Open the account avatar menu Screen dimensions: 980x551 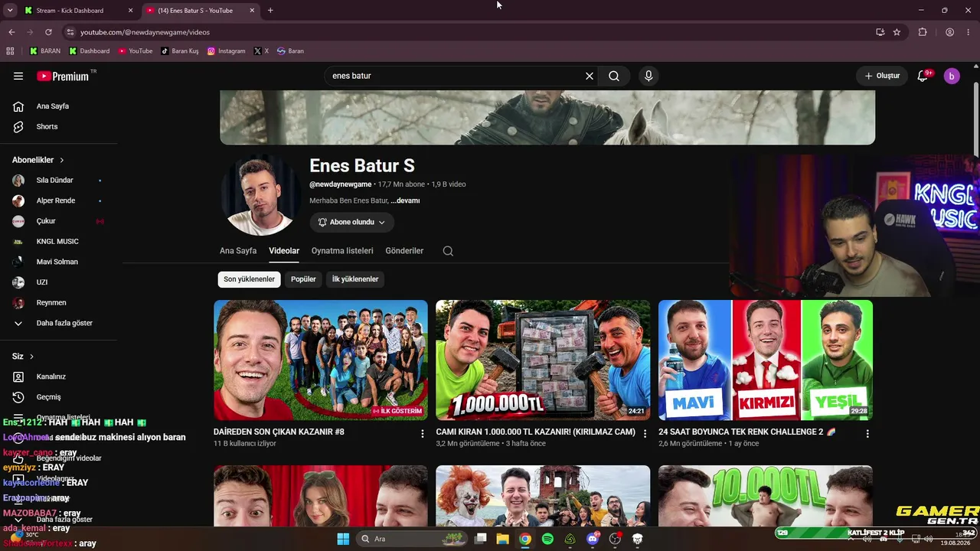click(x=952, y=76)
